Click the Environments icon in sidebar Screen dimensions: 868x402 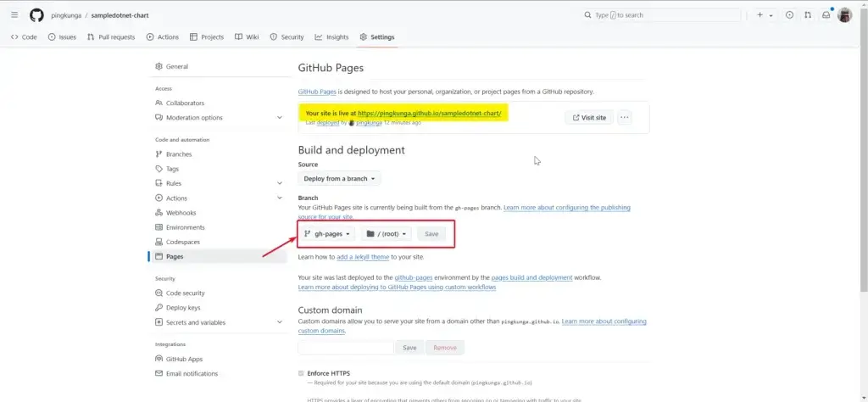[x=159, y=227]
